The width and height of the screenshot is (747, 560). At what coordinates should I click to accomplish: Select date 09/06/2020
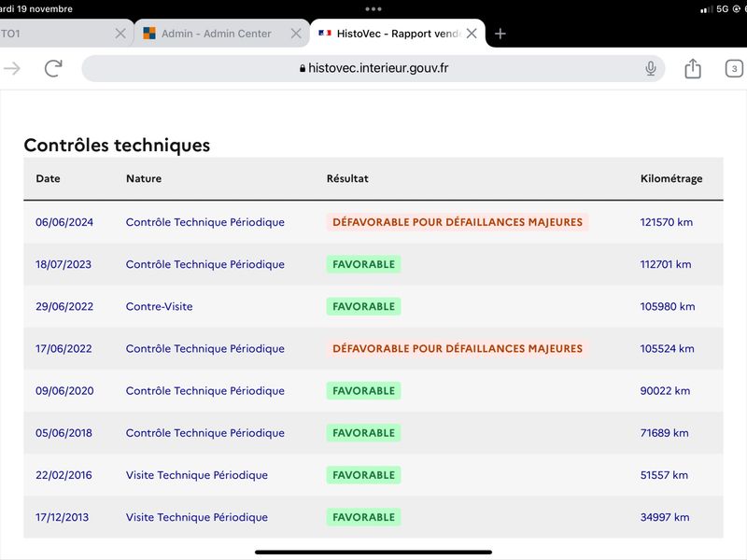(x=64, y=391)
